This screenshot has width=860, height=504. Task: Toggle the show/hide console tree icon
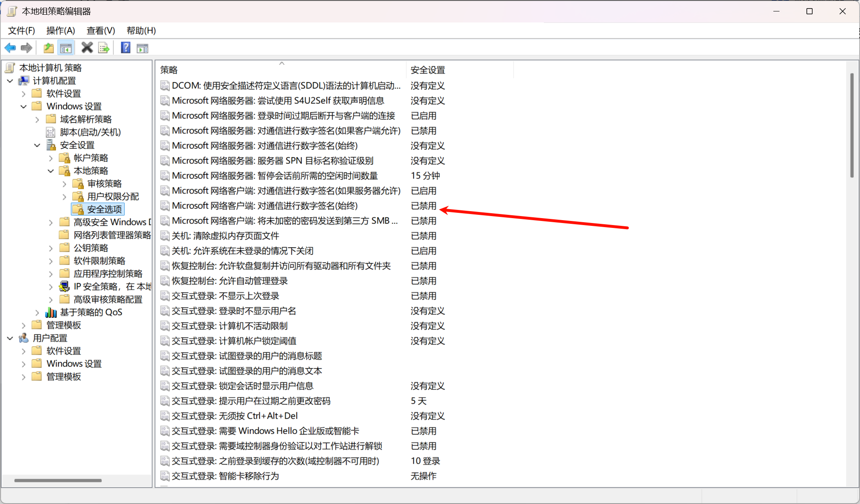[66, 48]
